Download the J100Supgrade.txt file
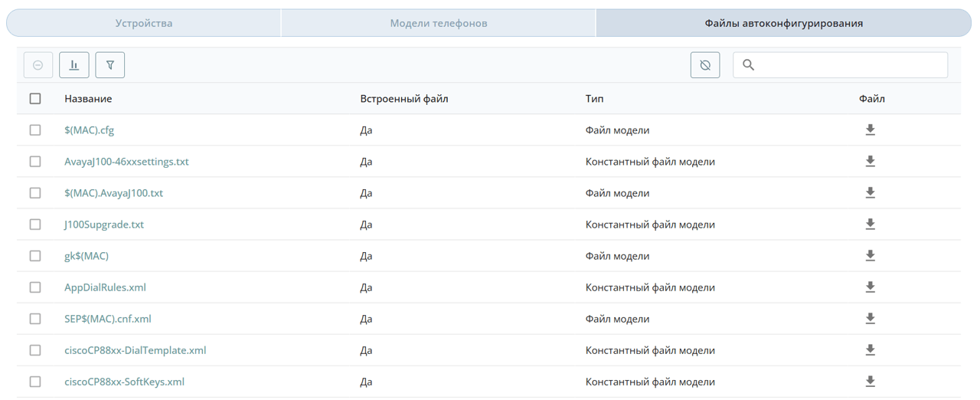 coord(870,225)
